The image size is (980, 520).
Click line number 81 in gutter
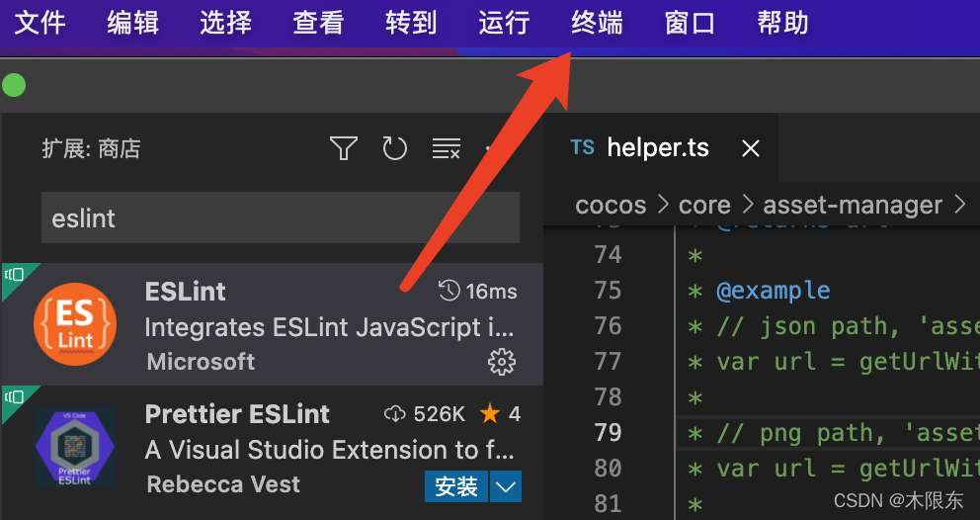pos(608,504)
